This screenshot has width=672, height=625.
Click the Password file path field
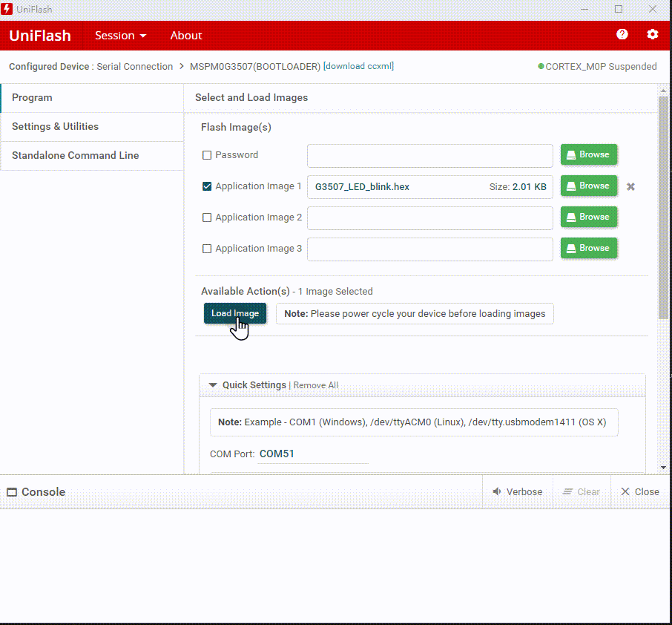tap(430, 156)
